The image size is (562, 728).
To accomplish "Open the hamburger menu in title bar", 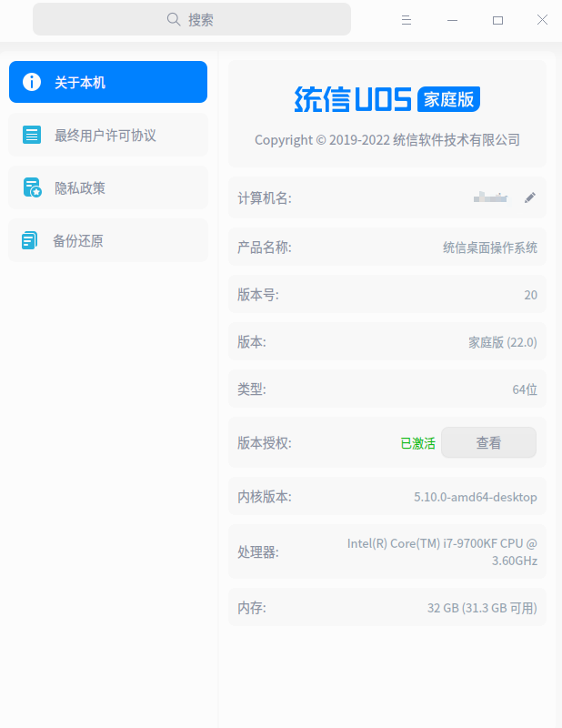I will 406,20.
